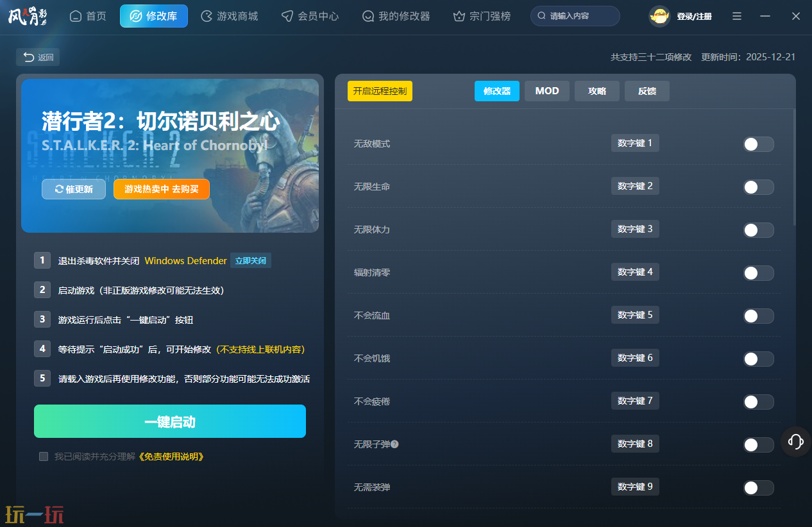The image size is (812, 527).
Task: Toggle 无限子弹 switch
Action: pyautogui.click(x=758, y=445)
